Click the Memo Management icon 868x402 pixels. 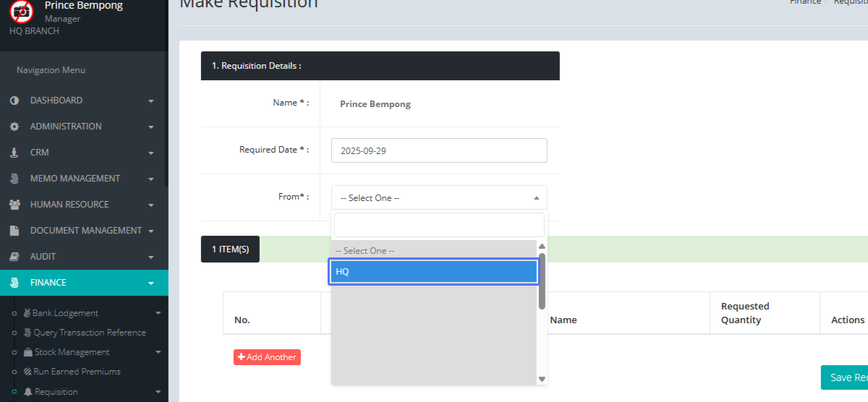[x=14, y=179]
